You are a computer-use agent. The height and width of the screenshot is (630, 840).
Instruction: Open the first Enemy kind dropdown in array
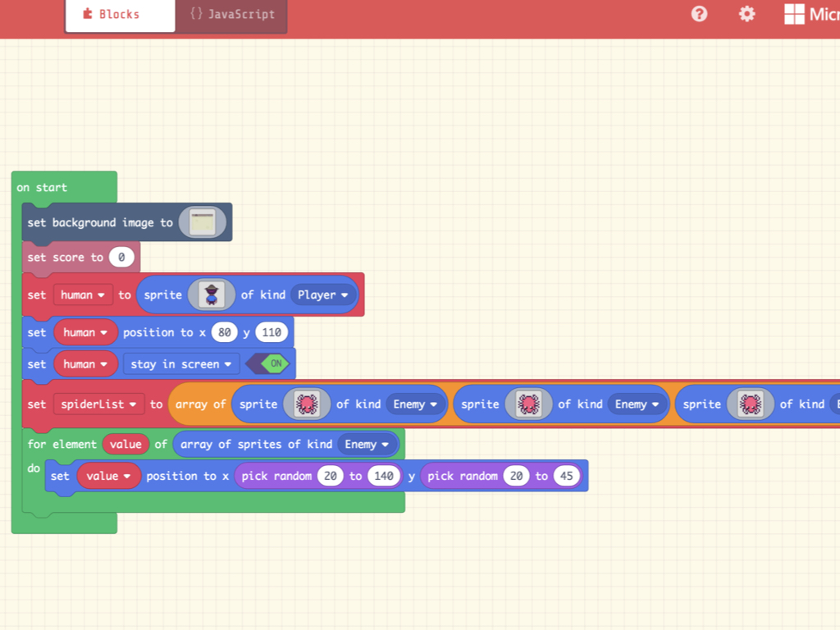(415, 404)
